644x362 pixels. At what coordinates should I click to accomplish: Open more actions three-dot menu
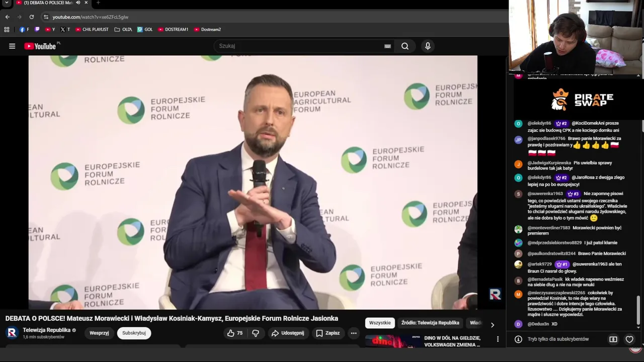(354, 333)
